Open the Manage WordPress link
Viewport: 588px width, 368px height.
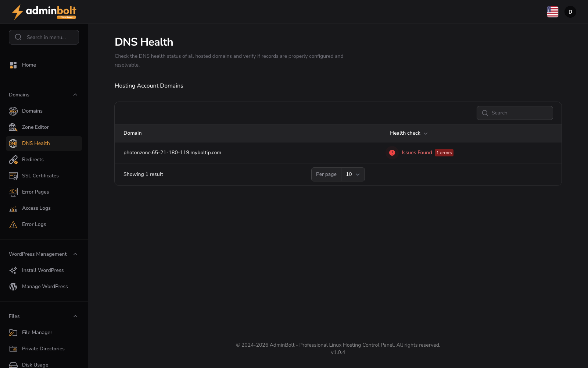click(x=44, y=287)
